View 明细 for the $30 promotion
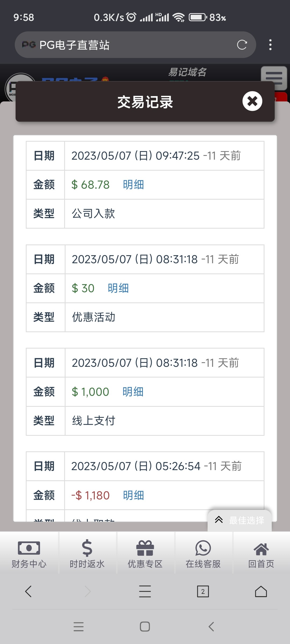The image size is (290, 644). point(118,288)
